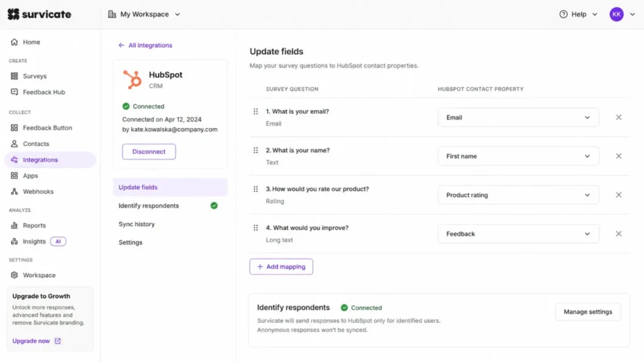
Task: Click the 'Update fields' page heading
Action: [277, 52]
